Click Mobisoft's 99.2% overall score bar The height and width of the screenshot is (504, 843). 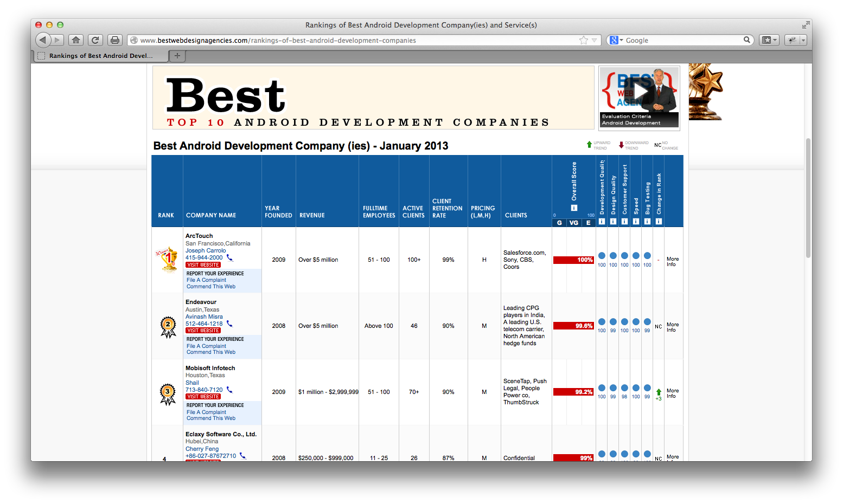pyautogui.click(x=573, y=392)
